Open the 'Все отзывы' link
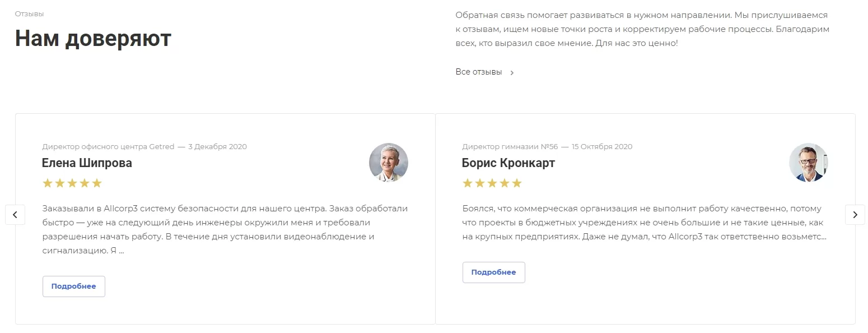Viewport: 868px width, 333px height. pyautogui.click(x=479, y=72)
